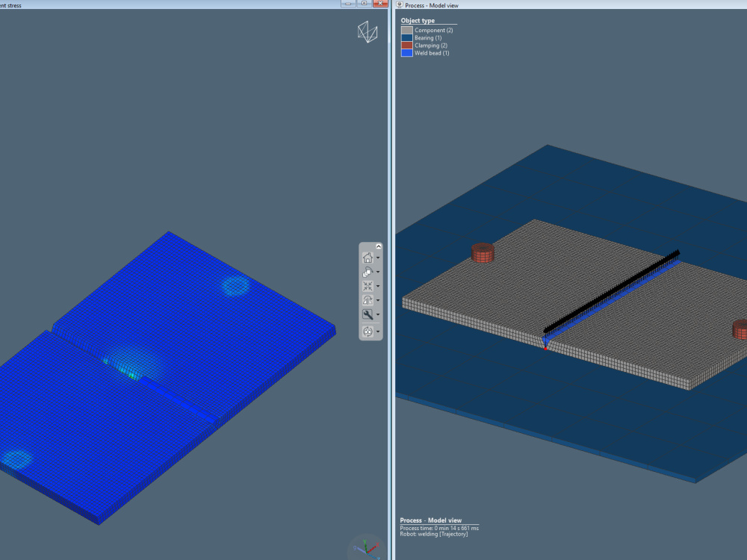
Task: Click the red Clamping legend swatch
Action: tap(407, 46)
